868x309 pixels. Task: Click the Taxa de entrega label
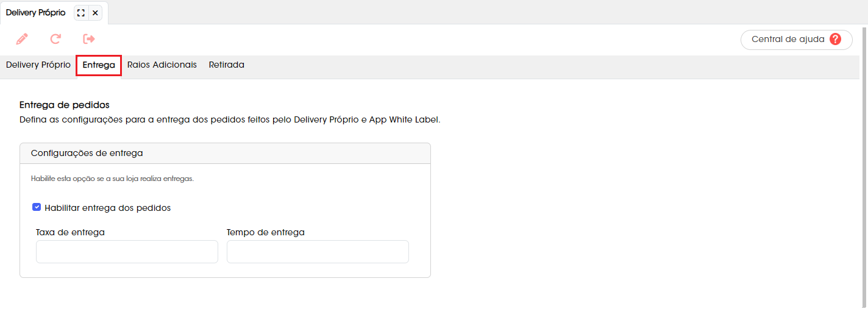click(x=70, y=232)
